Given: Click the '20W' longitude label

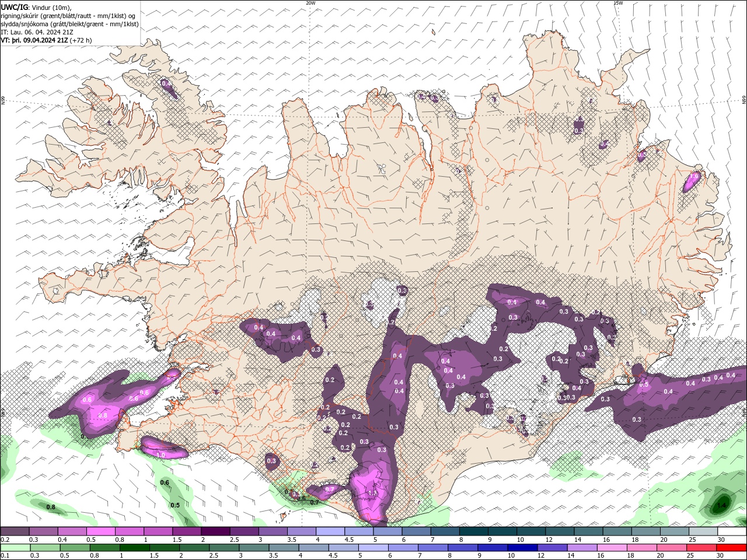Looking at the screenshot, I should click(x=310, y=3).
